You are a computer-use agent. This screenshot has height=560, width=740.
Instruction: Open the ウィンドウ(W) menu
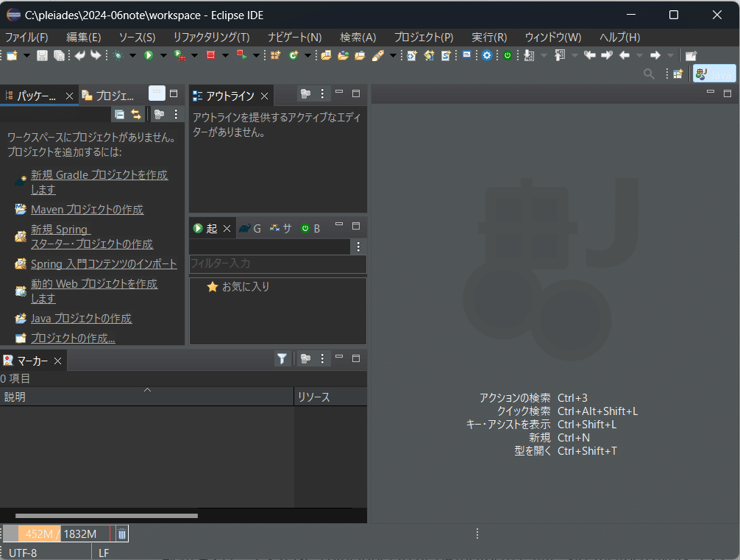point(553,38)
